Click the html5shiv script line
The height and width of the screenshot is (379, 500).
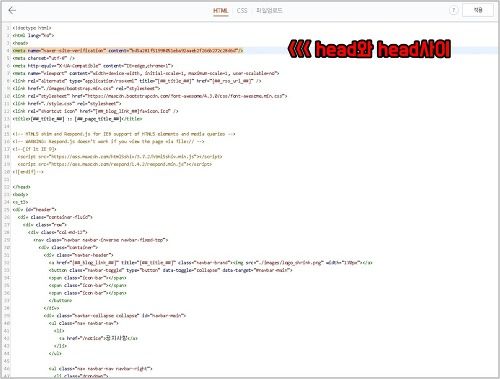pyautogui.click(x=120, y=157)
